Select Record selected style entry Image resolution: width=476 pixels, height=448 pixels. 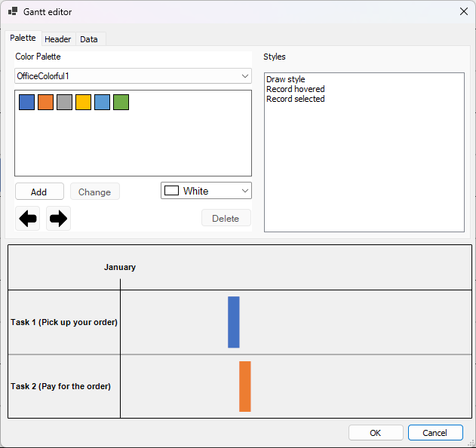point(296,99)
